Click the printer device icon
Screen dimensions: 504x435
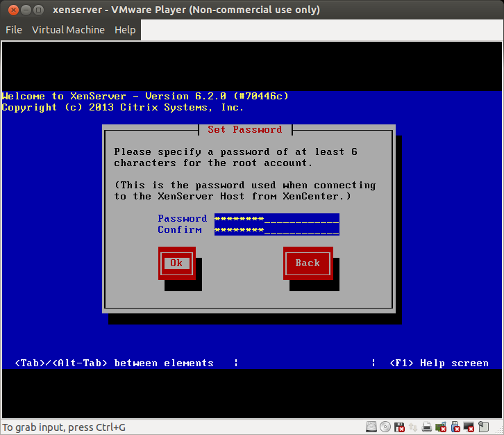(427, 427)
